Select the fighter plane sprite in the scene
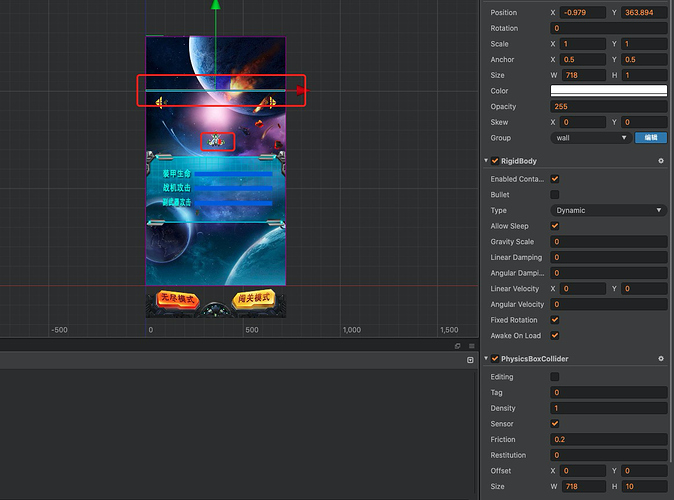 [216, 140]
